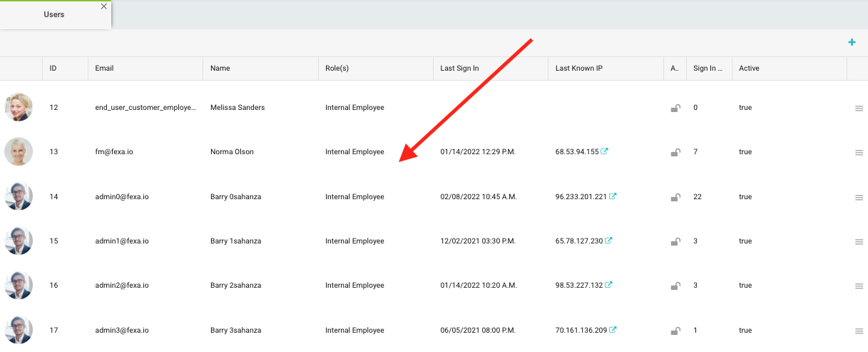Open row menu for Barry 1sahanza
The image size is (868, 352).
pyautogui.click(x=859, y=242)
